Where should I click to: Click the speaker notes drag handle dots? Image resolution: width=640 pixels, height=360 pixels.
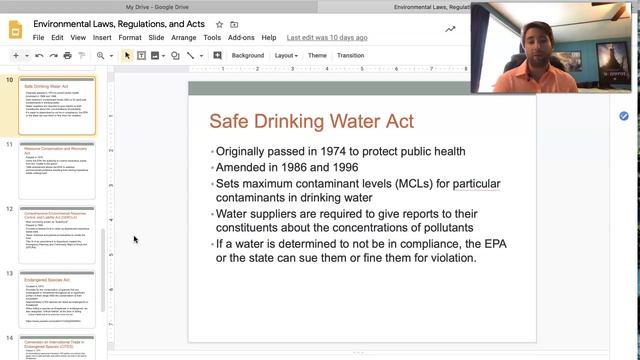(x=358, y=352)
